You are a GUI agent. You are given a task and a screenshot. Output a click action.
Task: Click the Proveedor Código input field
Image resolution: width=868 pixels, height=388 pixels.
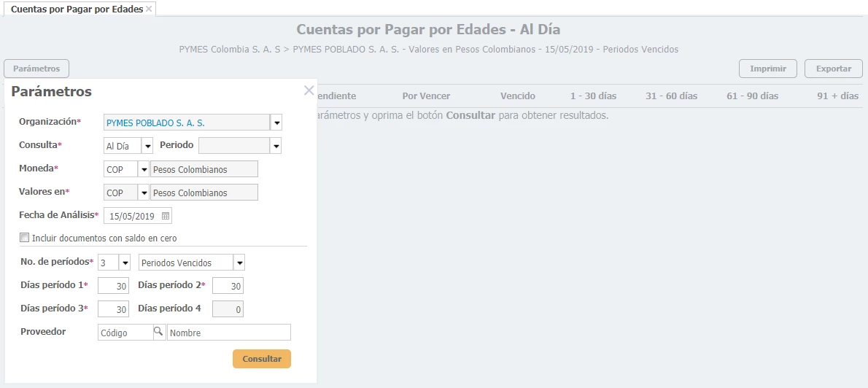124,333
